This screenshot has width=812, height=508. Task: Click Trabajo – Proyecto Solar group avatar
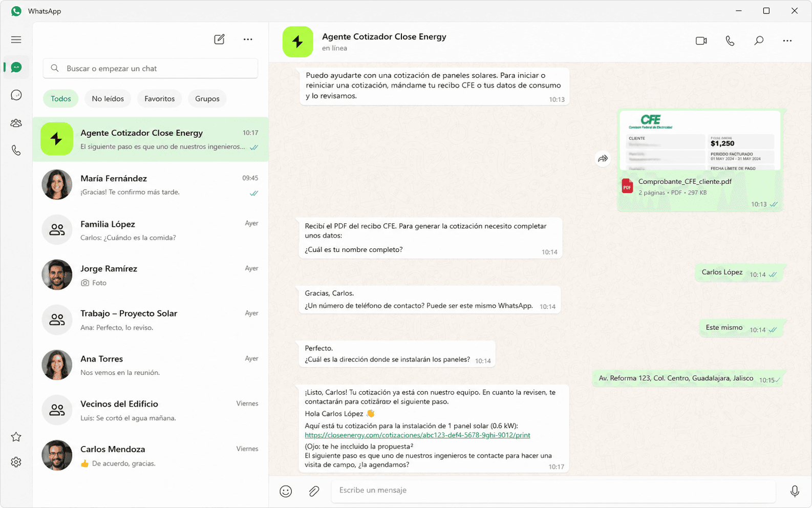[57, 320]
